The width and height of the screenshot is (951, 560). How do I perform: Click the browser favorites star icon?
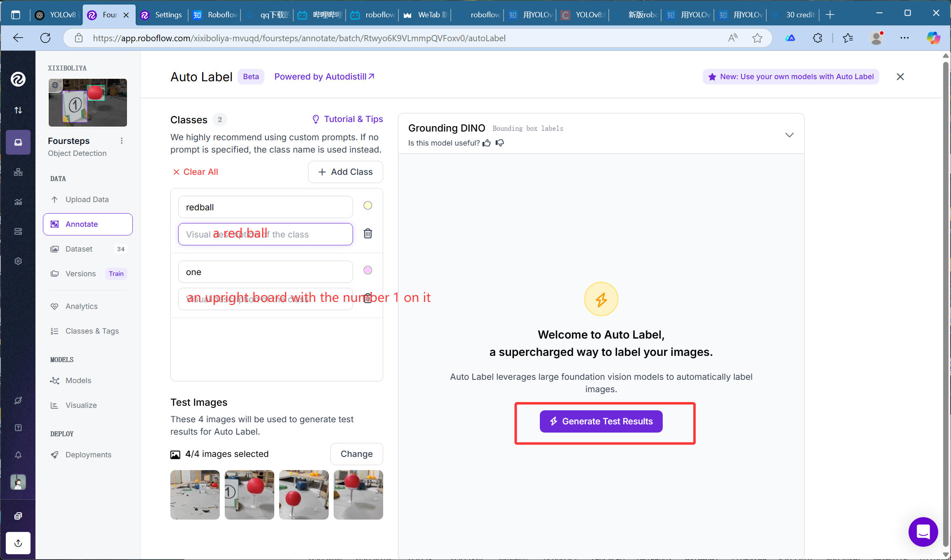pos(757,38)
